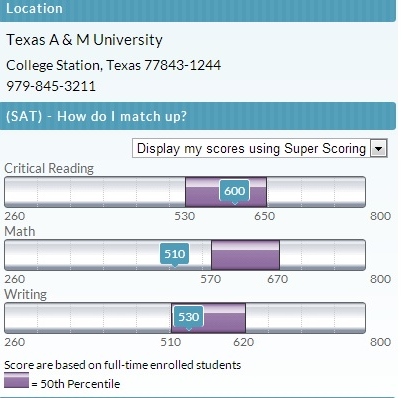The width and height of the screenshot is (402, 398).
Task: Click the Writing purple percentile range bar
Action: [x=208, y=318]
